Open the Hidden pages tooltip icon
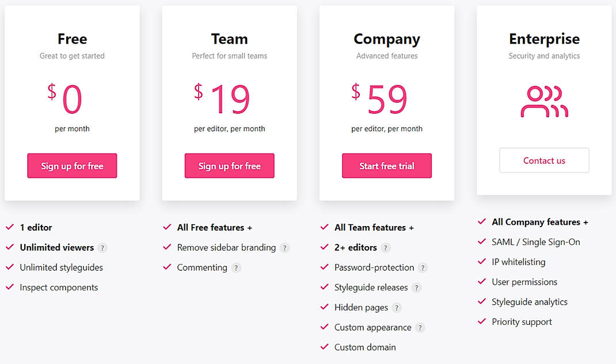 tap(397, 308)
